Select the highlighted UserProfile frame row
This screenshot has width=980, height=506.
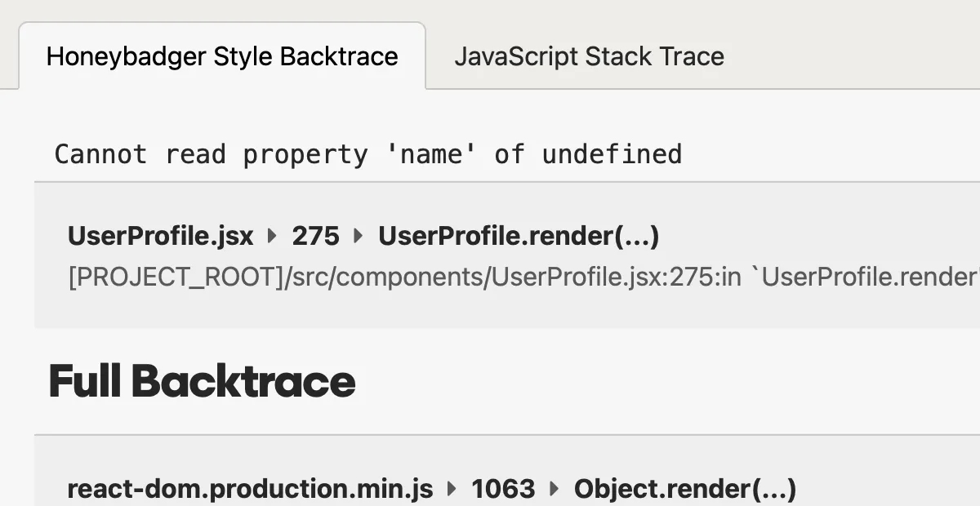490,255
